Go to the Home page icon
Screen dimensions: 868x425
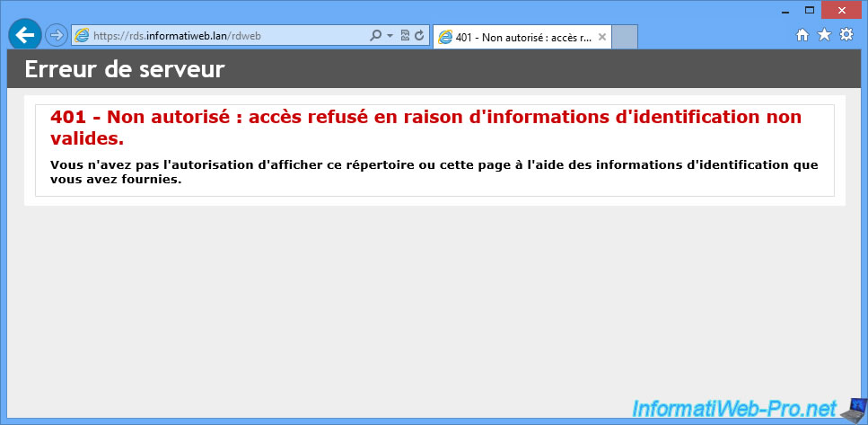click(x=802, y=35)
